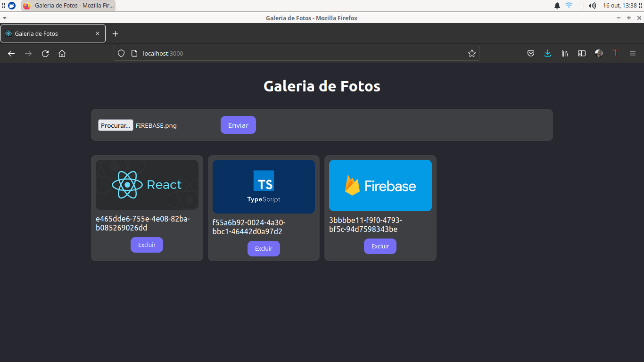The image size is (644, 362).
Task: Open the Firefox downloads panel
Action: click(x=547, y=53)
